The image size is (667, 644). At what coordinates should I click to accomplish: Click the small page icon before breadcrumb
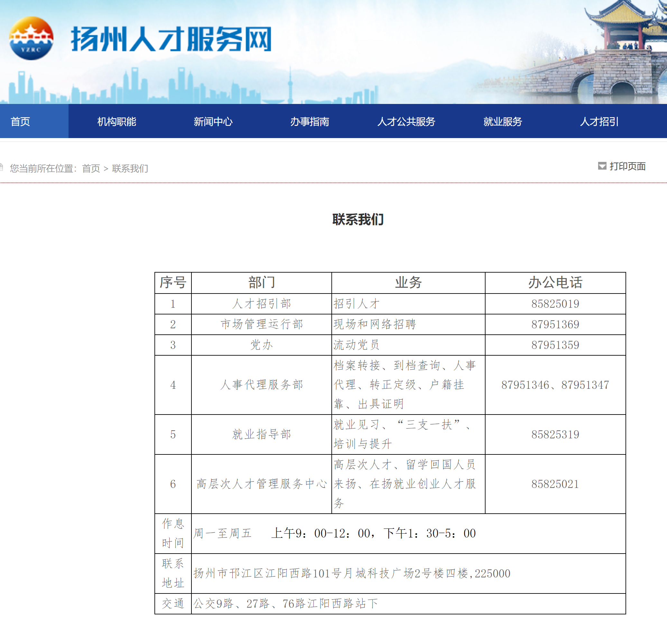(1, 167)
